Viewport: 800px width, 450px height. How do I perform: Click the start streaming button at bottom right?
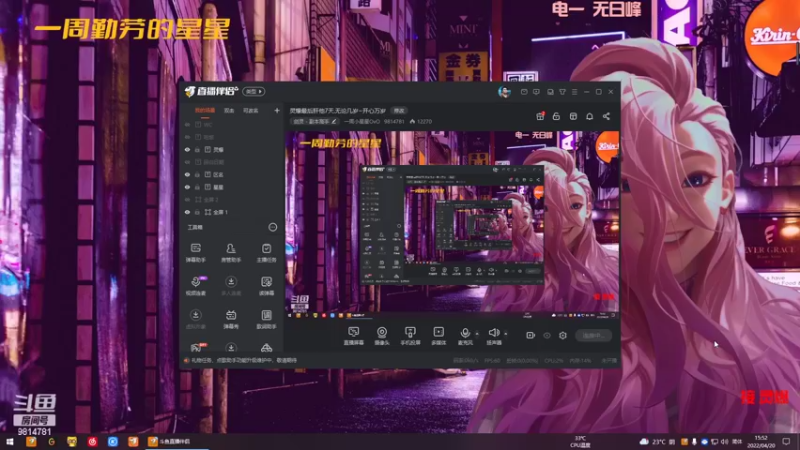click(x=593, y=335)
